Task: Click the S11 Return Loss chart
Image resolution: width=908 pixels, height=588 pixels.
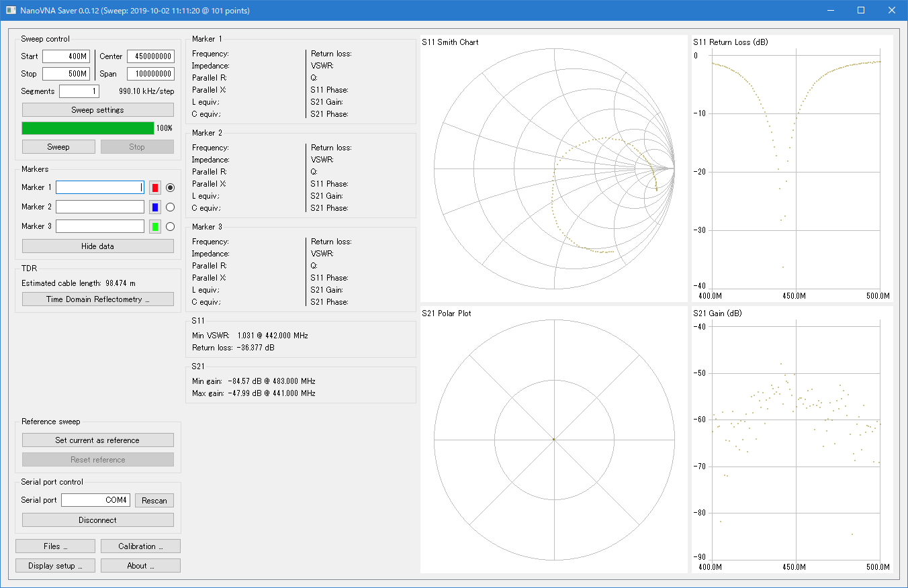Action: coord(792,168)
